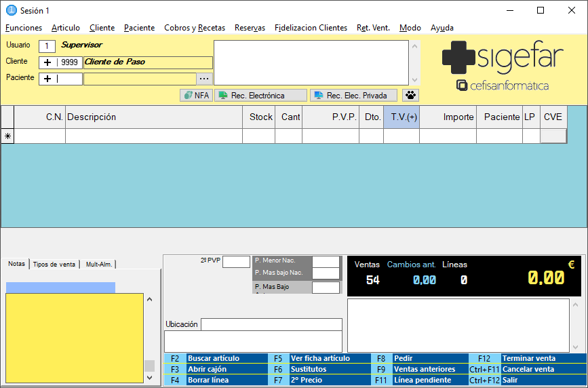Click top message box scroll up arrow
This screenshot has height=388, width=588.
click(414, 46)
